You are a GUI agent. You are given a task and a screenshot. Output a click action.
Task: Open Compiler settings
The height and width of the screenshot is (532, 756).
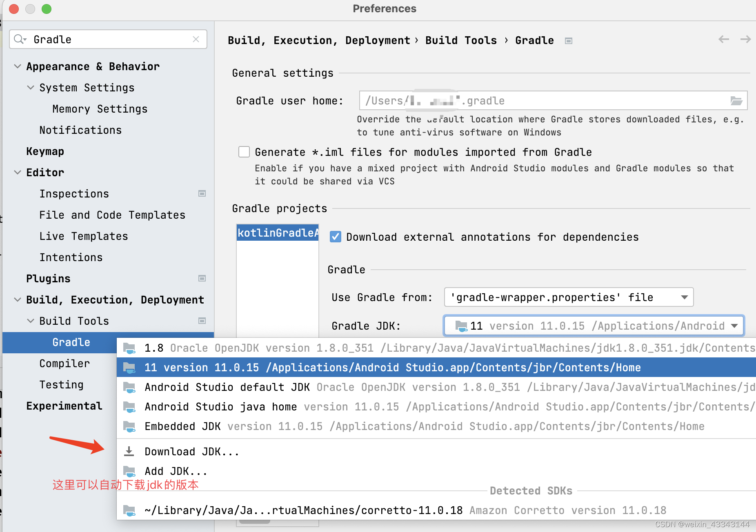click(x=64, y=364)
